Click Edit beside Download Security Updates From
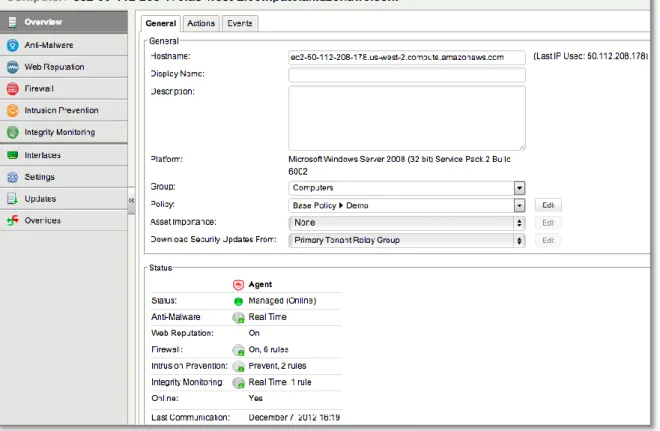 548,240
